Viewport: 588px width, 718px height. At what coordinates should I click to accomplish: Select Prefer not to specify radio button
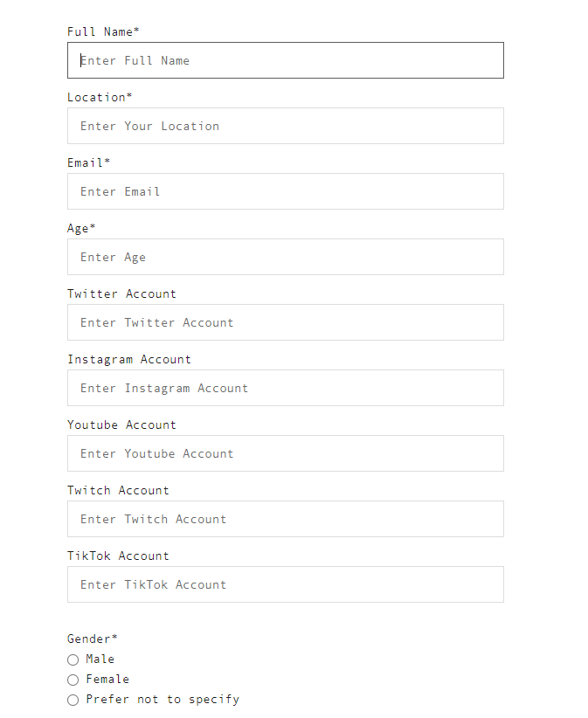(73, 701)
